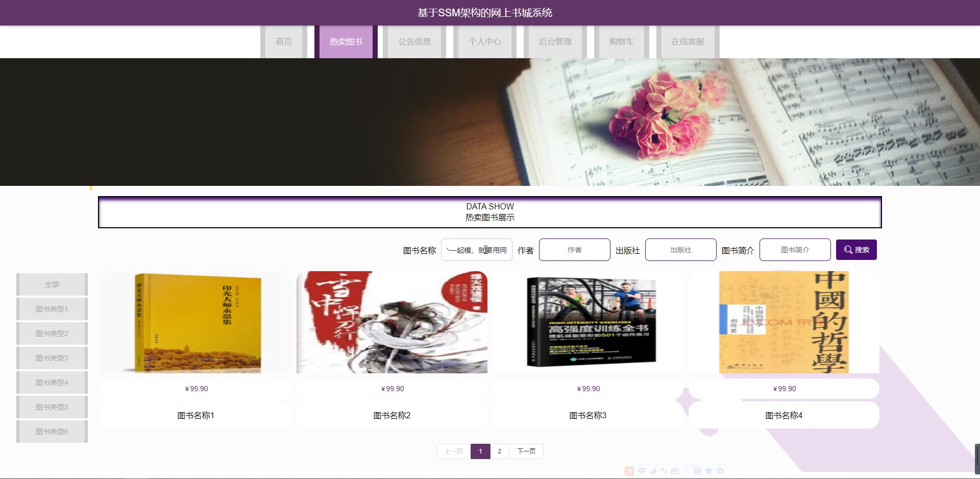Toggle the punctuation mode icon in IME toolbar
980x479 pixels.
[664, 471]
